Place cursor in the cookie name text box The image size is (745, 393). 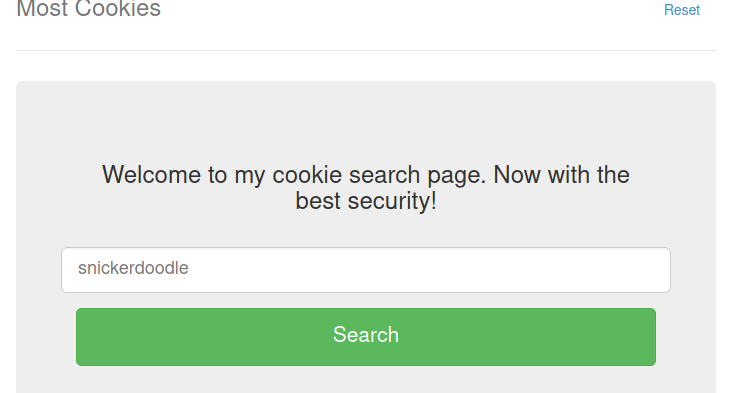point(366,270)
